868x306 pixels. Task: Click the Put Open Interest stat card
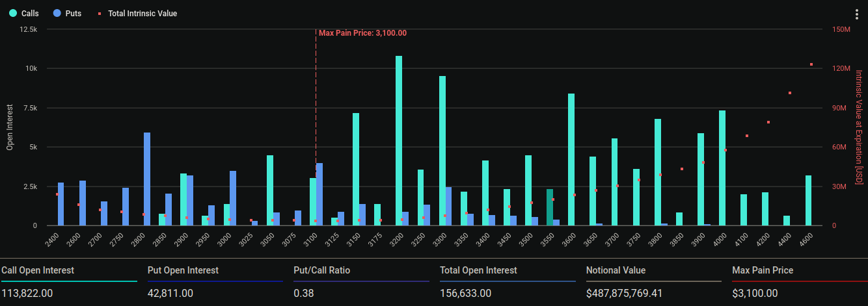pos(215,281)
